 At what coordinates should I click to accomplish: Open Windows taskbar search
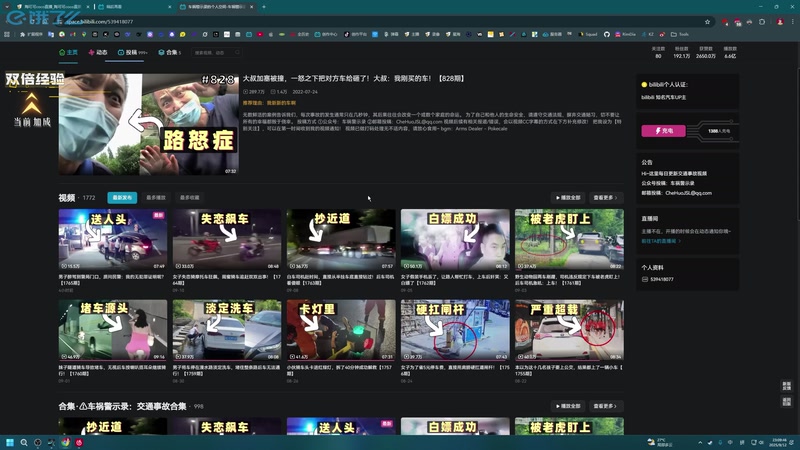pyautogui.click(x=23, y=442)
